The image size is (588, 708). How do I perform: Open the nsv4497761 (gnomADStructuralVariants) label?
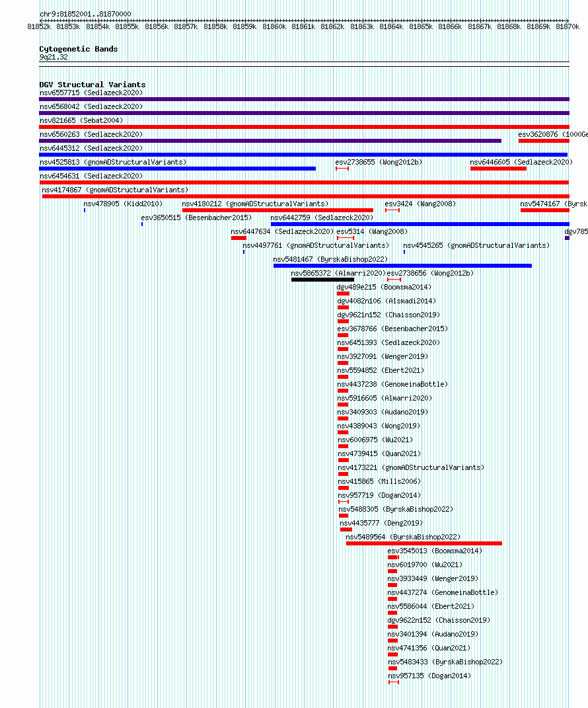(x=316, y=246)
